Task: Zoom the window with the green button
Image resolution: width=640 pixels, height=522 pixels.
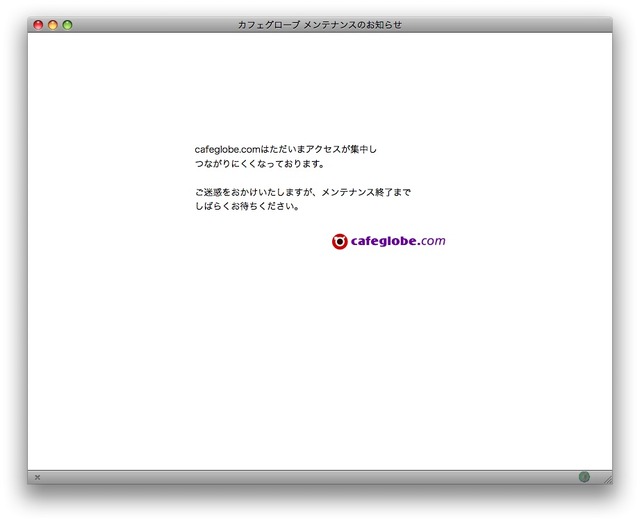Action: pos(68,25)
